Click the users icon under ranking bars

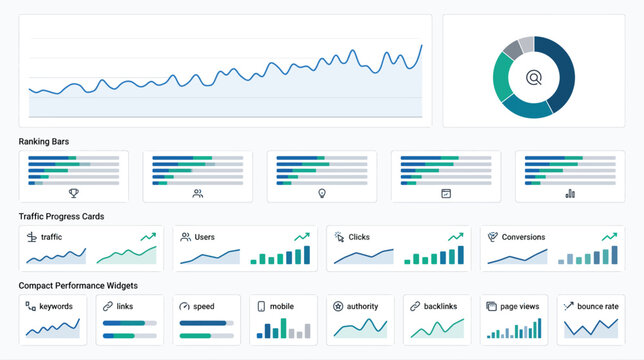click(198, 193)
